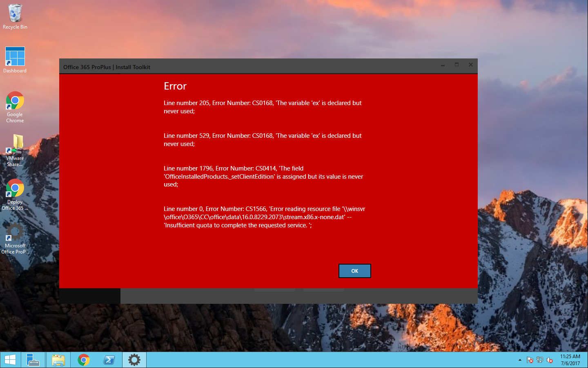The image size is (588, 368).
Task: Open the Dashboard desktop icon
Action: point(15,55)
